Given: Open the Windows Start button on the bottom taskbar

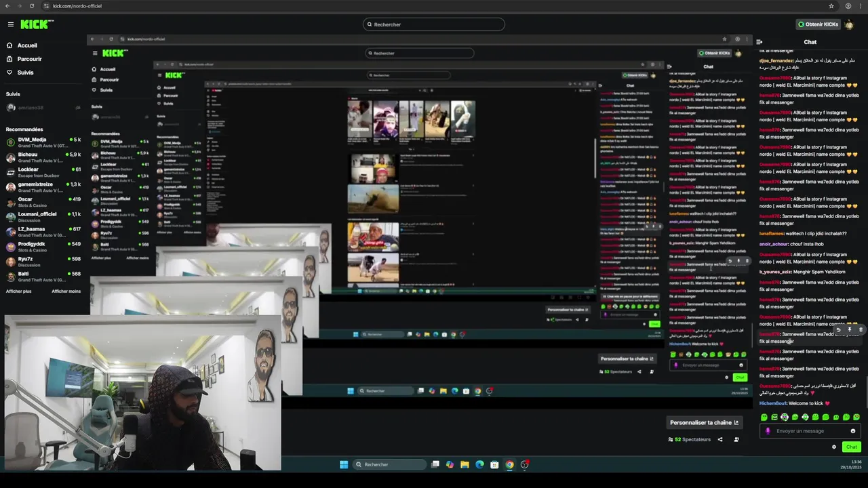Looking at the screenshot, I should (344, 464).
